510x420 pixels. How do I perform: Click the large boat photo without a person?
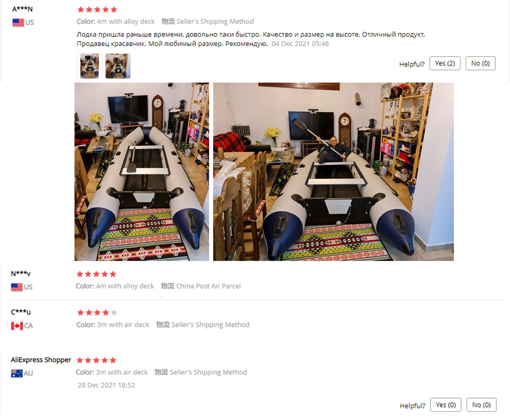tap(142, 172)
